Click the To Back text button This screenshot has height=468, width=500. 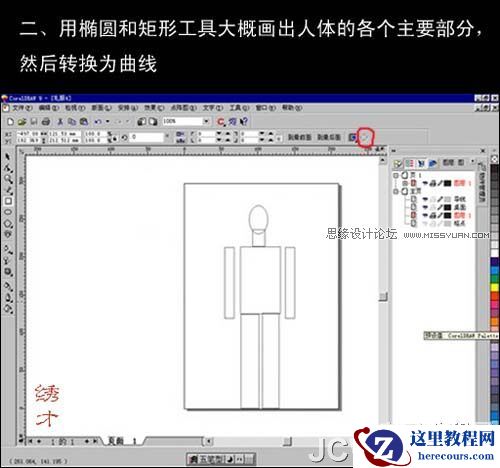coord(329,137)
